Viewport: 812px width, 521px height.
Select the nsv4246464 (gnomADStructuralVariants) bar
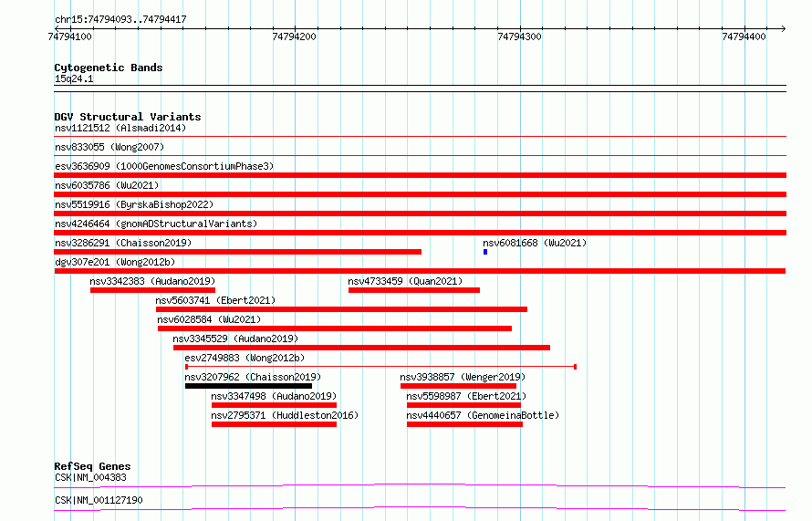point(420,233)
